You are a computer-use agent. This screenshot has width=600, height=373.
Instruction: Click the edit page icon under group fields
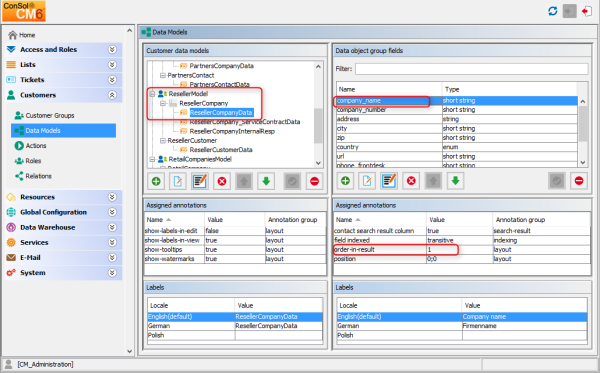coord(367,181)
